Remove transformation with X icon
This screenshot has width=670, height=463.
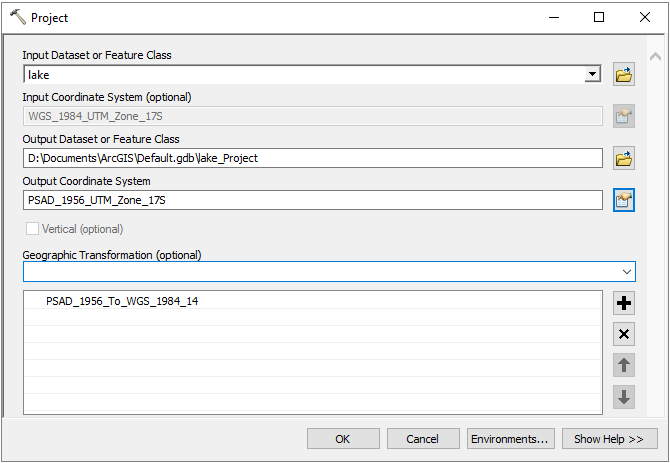(624, 335)
